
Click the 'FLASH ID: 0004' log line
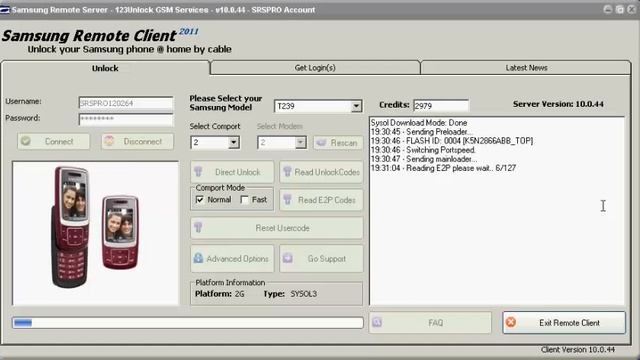pos(452,140)
